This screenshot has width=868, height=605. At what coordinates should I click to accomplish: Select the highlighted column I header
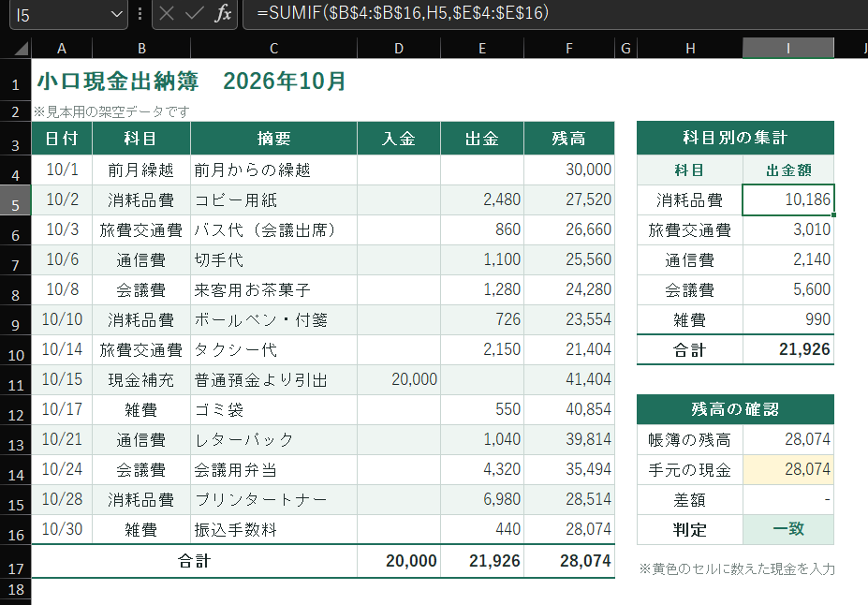[x=788, y=49]
